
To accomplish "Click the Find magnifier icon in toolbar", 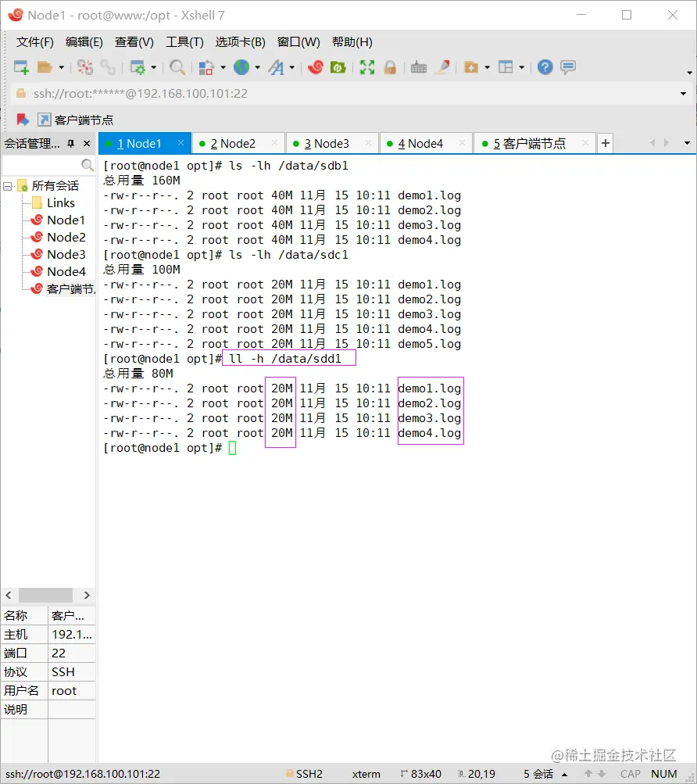I will 177,67.
